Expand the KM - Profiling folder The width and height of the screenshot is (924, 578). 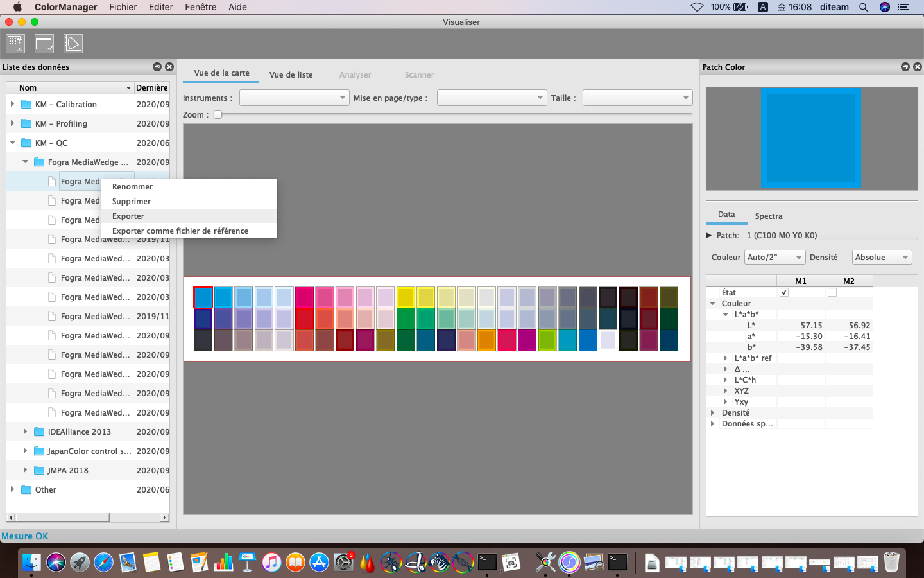[12, 123]
